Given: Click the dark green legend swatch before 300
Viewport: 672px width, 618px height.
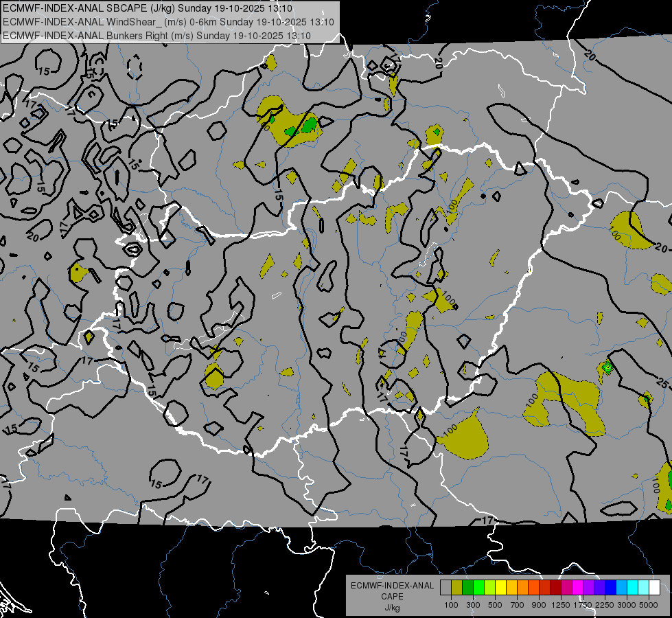Looking at the screenshot, I should (467, 588).
